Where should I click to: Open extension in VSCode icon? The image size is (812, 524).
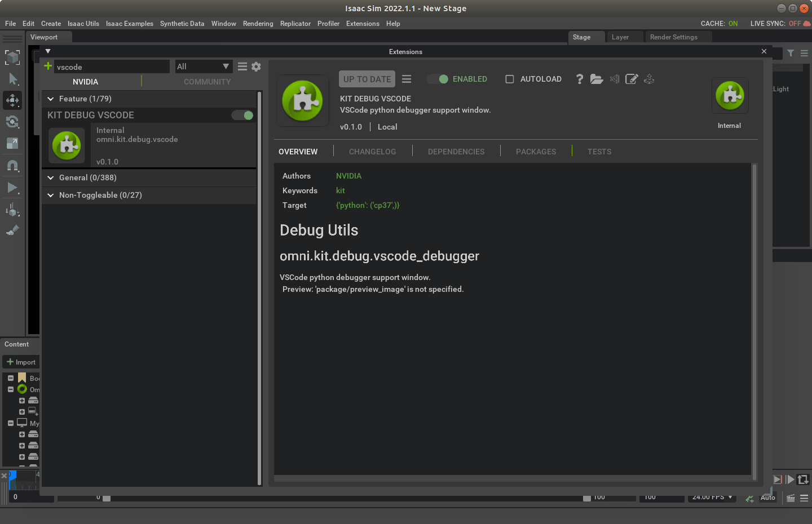tap(615, 79)
